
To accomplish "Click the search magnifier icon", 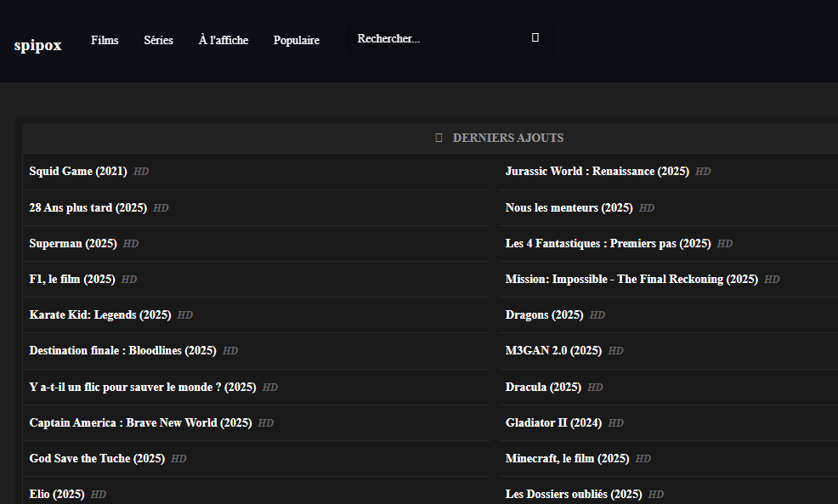I will [535, 38].
